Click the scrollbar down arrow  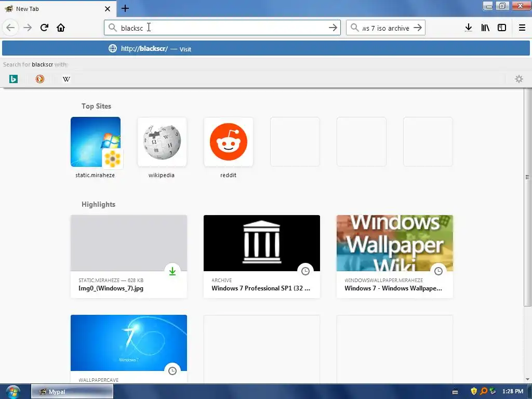click(x=527, y=379)
